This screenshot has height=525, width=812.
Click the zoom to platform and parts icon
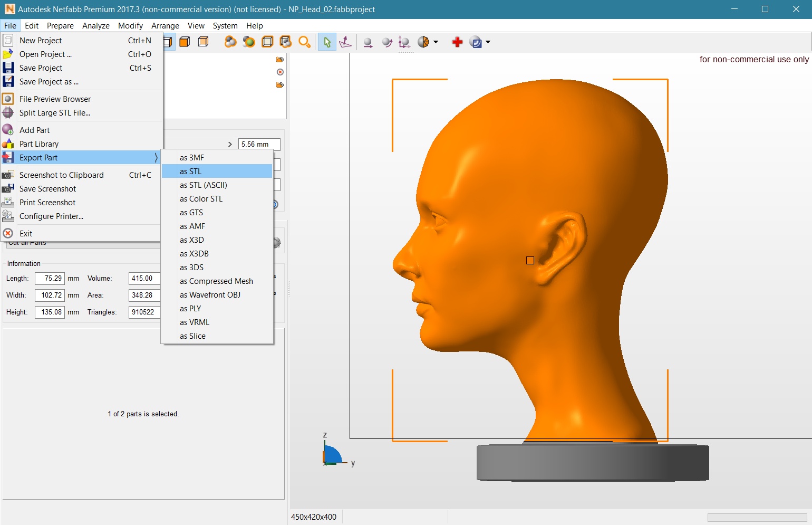pos(286,42)
